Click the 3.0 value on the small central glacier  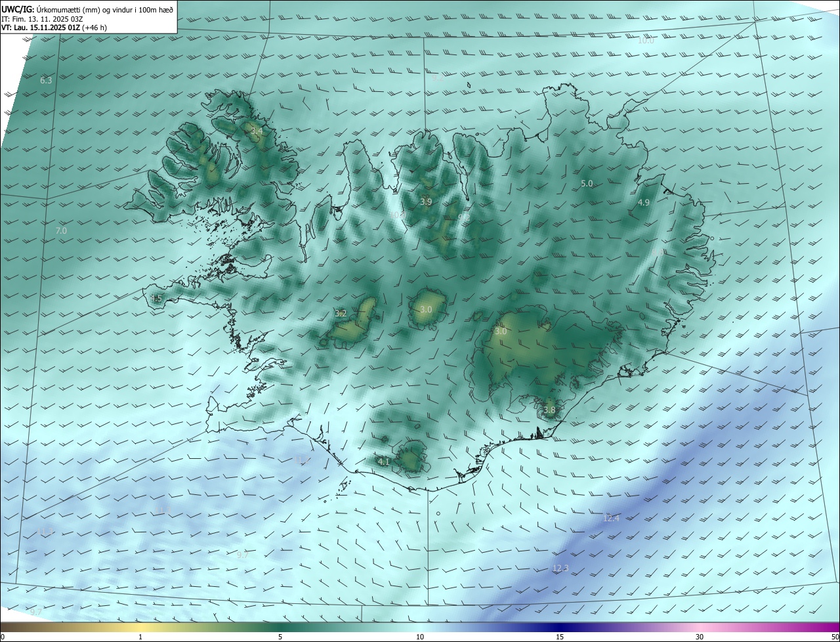click(x=426, y=309)
